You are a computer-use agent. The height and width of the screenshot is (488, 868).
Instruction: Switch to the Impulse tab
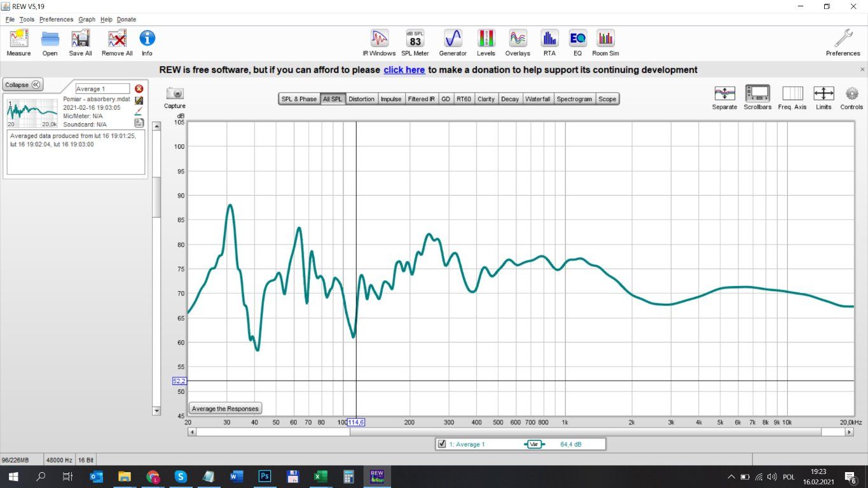pos(391,99)
